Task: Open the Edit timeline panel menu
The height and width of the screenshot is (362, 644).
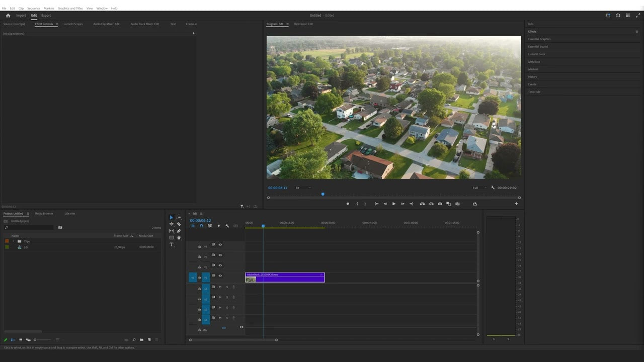Action: point(201,214)
